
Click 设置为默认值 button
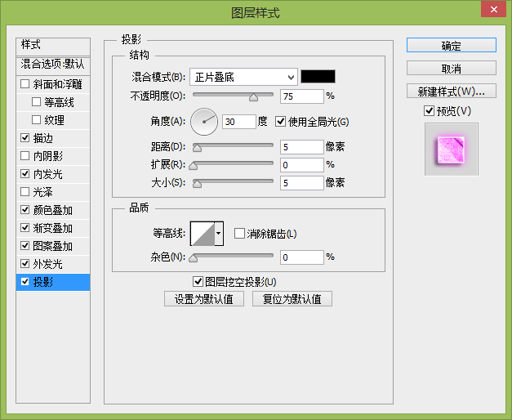(204, 299)
